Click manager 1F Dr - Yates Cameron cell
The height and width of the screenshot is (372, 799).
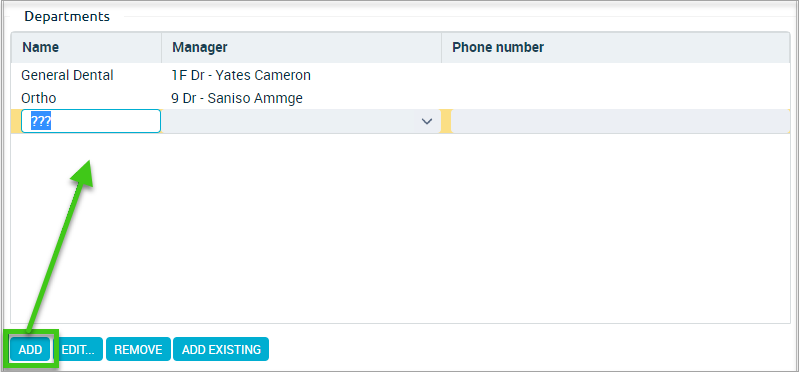coord(242,75)
